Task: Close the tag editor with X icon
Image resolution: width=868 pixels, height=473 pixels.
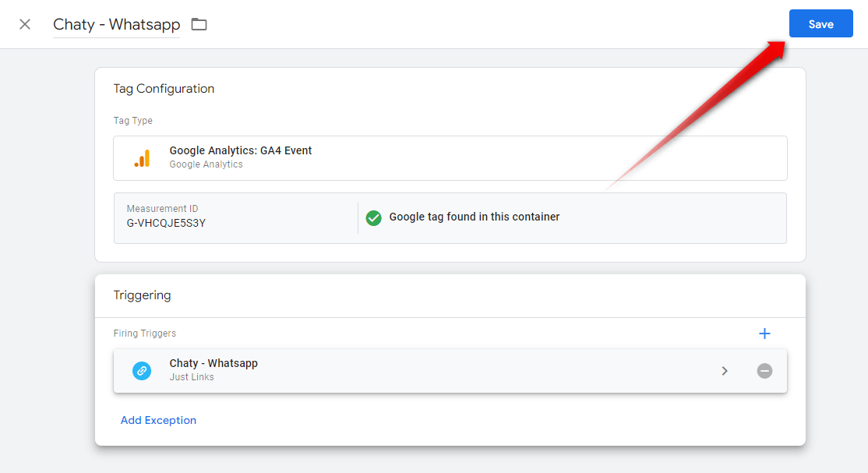Action: pos(25,24)
